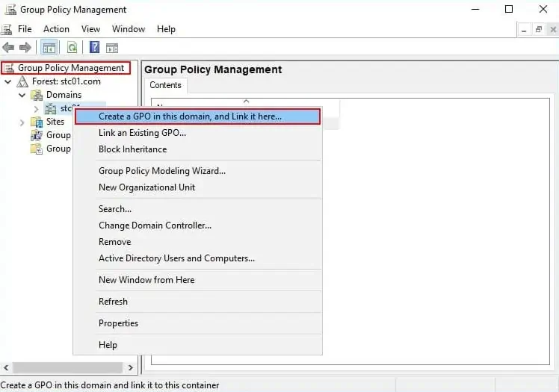Collapse the Forest: stc01.com node
The image size is (559, 392).
tap(8, 81)
